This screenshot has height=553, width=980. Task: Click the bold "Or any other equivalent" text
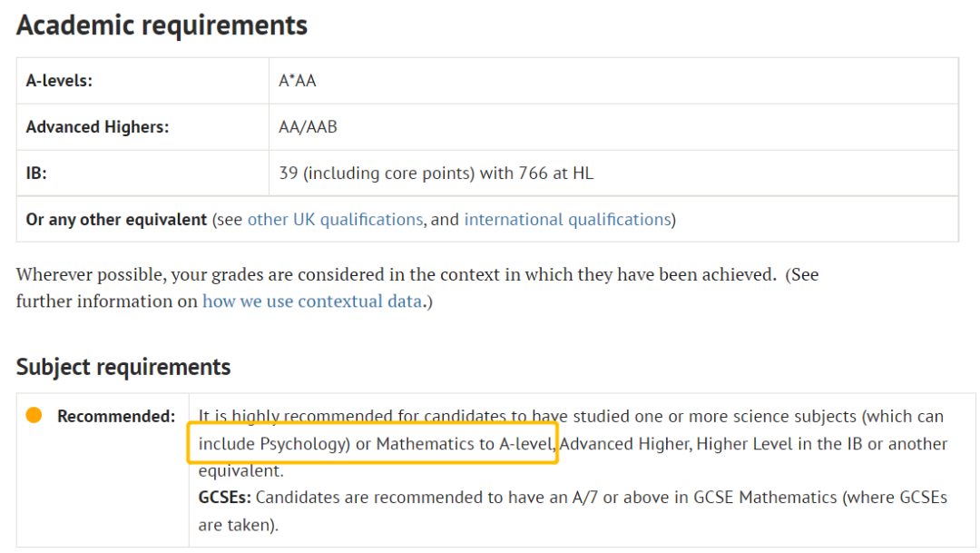[x=116, y=220]
